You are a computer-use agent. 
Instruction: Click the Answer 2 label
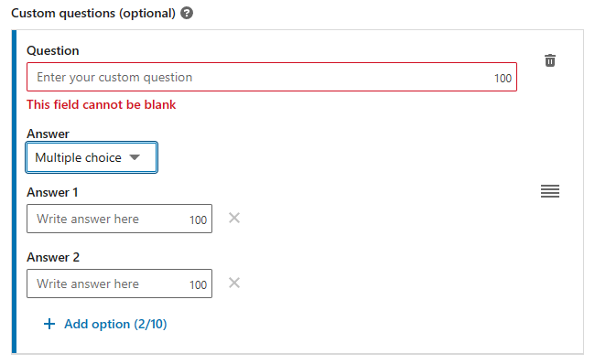tap(53, 257)
